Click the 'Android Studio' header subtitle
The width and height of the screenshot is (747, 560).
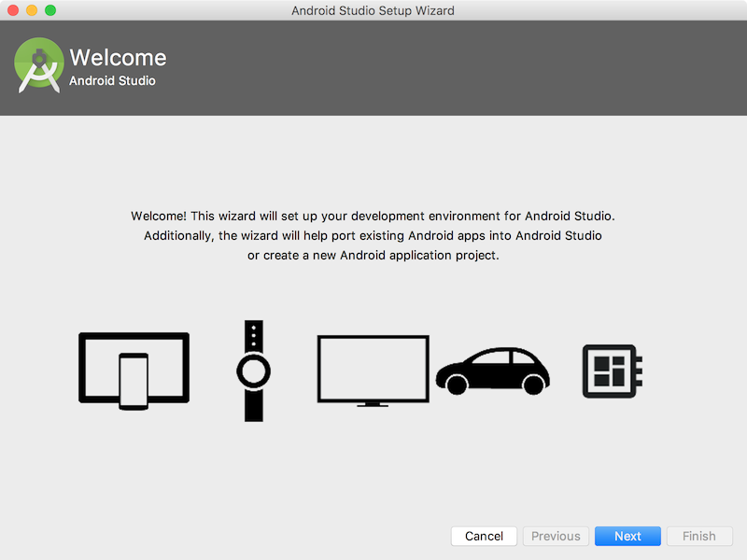[112, 80]
